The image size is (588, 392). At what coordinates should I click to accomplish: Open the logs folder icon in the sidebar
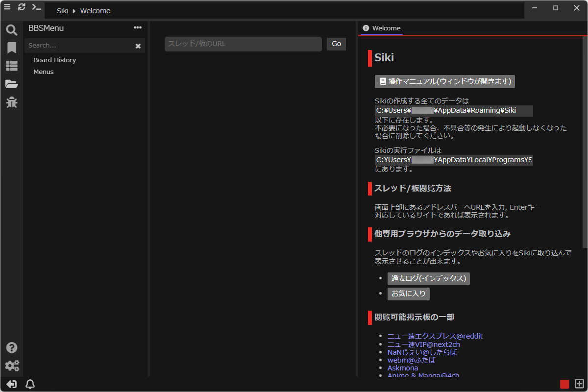tap(11, 84)
